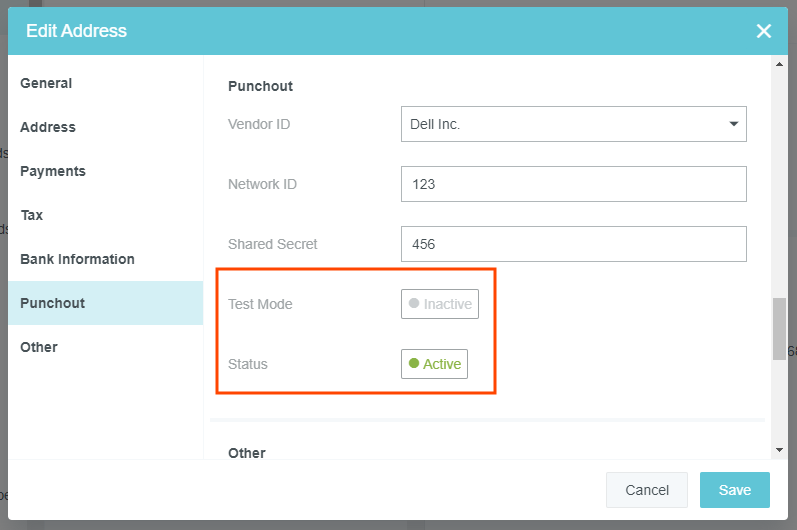Click the scrollbar down arrow
The height and width of the screenshot is (530, 797).
[779, 450]
